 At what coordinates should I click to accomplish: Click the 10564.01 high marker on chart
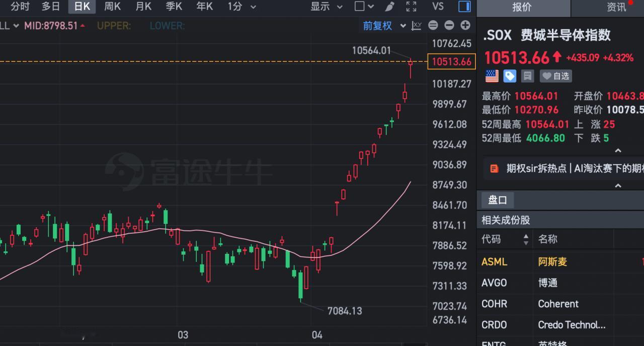(371, 50)
